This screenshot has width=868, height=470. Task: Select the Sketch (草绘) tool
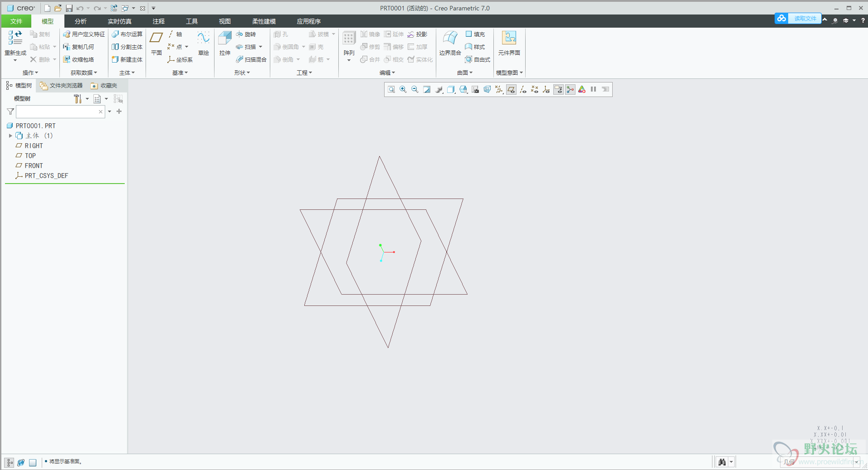(x=204, y=44)
